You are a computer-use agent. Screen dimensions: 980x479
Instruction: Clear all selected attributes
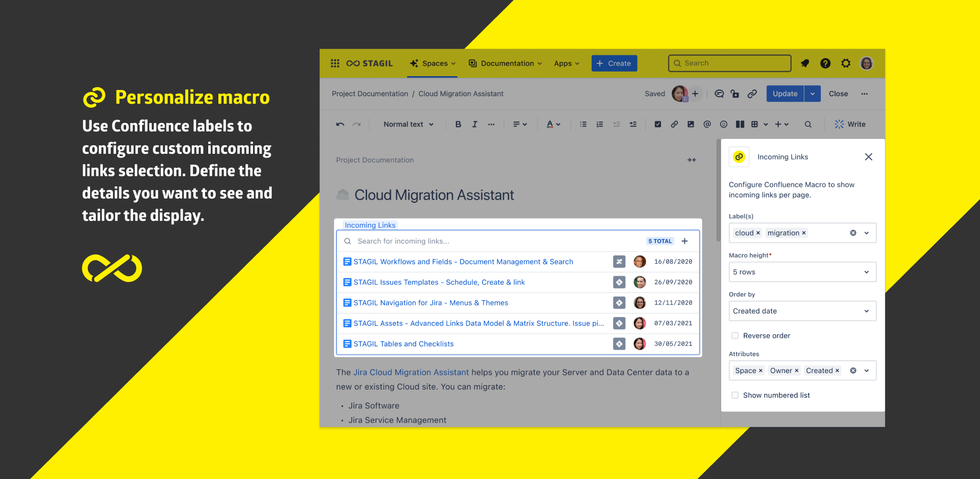[x=853, y=371]
